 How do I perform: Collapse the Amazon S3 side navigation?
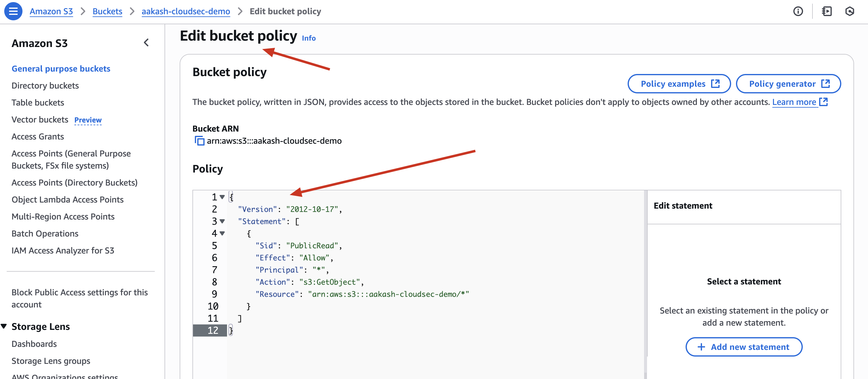[x=146, y=43]
